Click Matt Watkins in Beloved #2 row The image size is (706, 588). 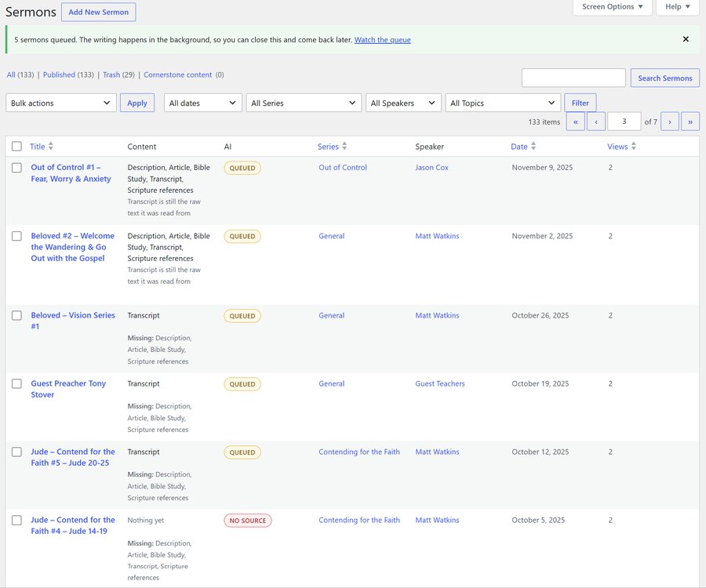[x=437, y=236]
